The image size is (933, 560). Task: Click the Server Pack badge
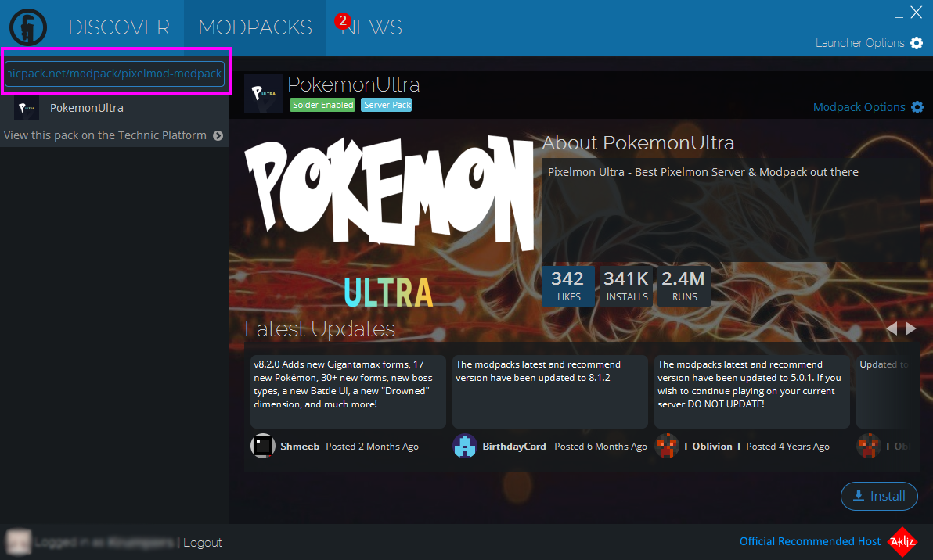(387, 105)
